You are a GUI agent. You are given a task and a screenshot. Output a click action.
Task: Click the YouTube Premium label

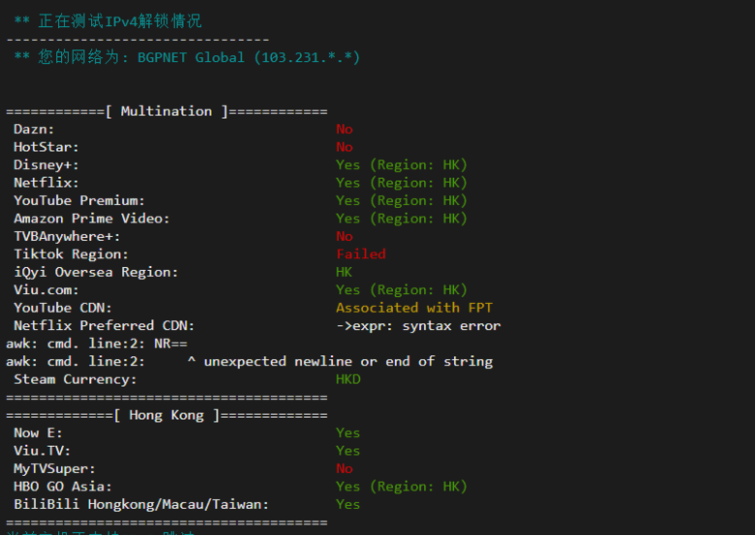click(79, 200)
